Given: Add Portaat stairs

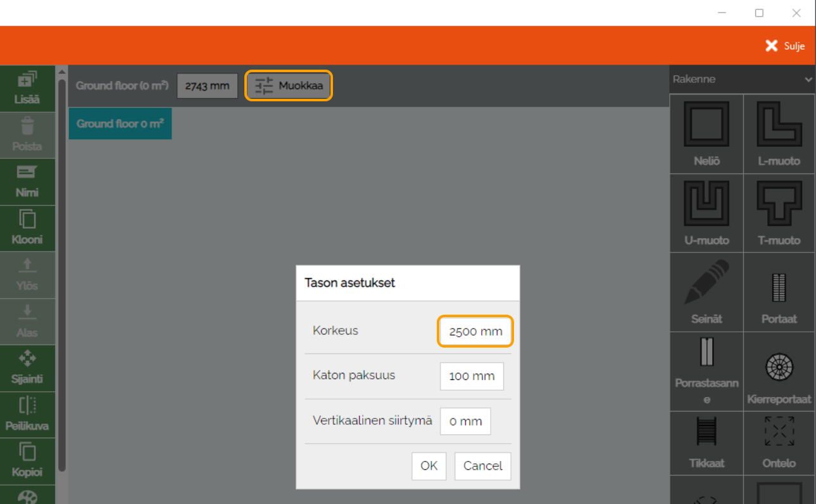Looking at the screenshot, I should 779,293.
